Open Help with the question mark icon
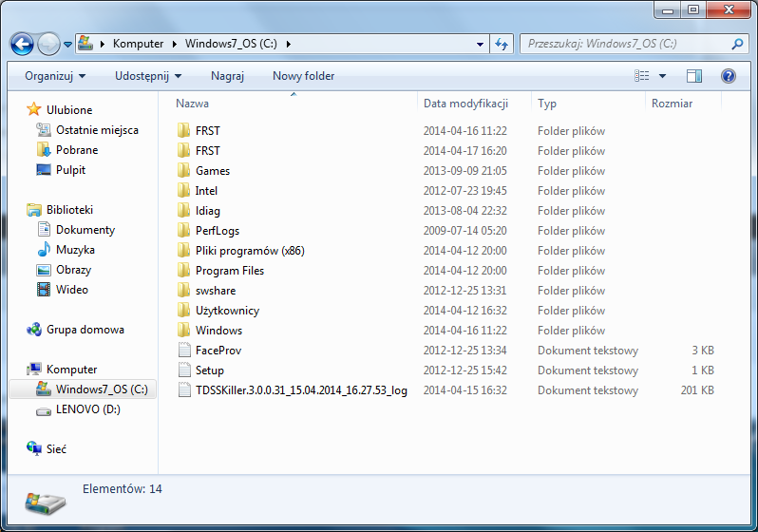Image resolution: width=758 pixels, height=532 pixels. [728, 76]
